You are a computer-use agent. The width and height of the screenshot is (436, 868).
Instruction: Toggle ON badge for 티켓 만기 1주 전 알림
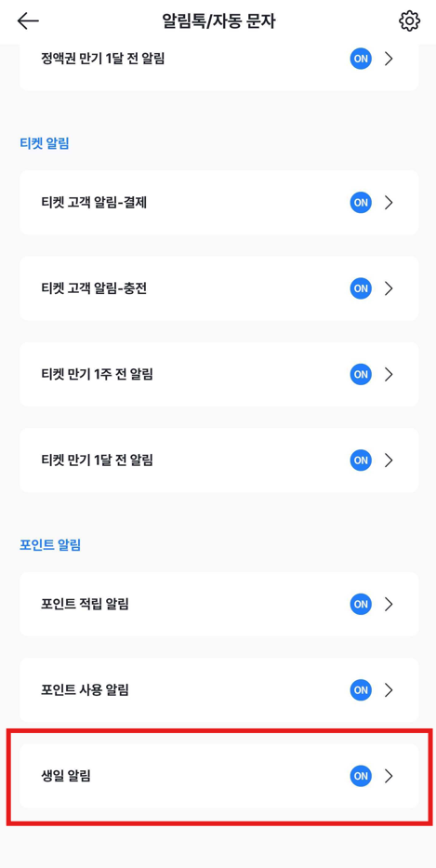pos(361,374)
